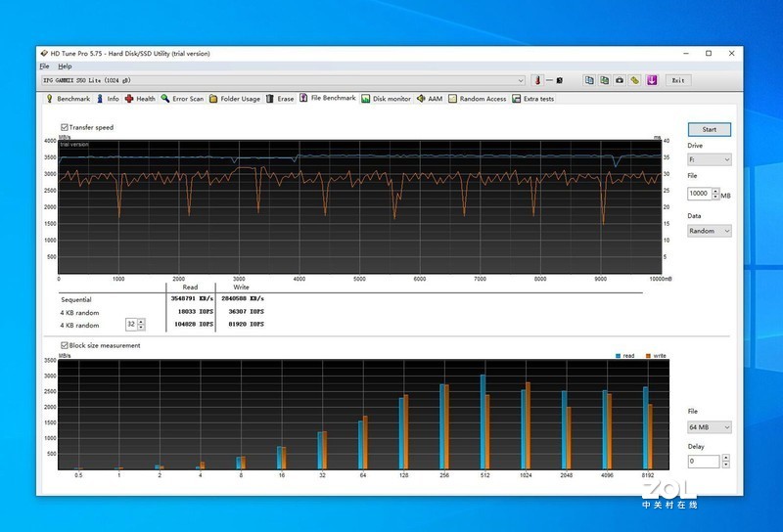Switch to the Extra tests tab
Screen dimensions: 783x532
[x=533, y=99]
